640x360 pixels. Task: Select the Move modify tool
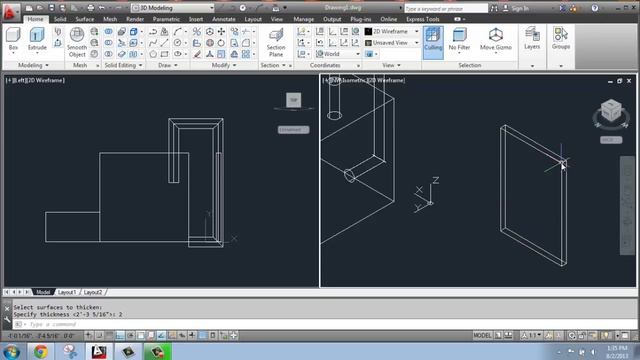tap(221, 31)
